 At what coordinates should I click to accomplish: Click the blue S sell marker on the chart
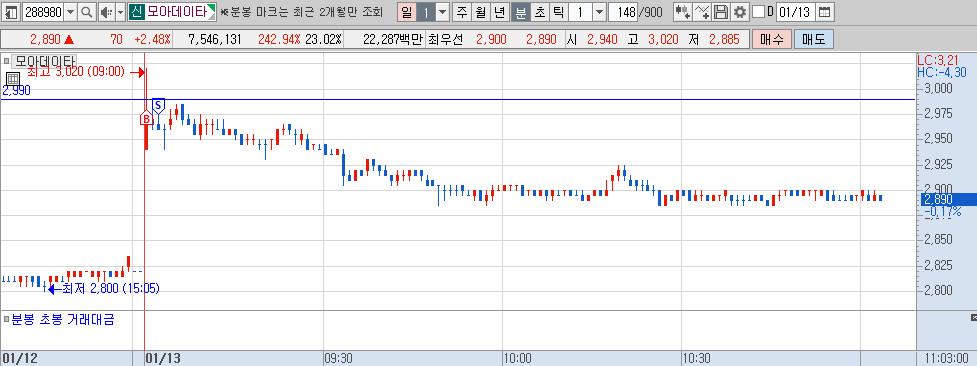click(x=159, y=104)
